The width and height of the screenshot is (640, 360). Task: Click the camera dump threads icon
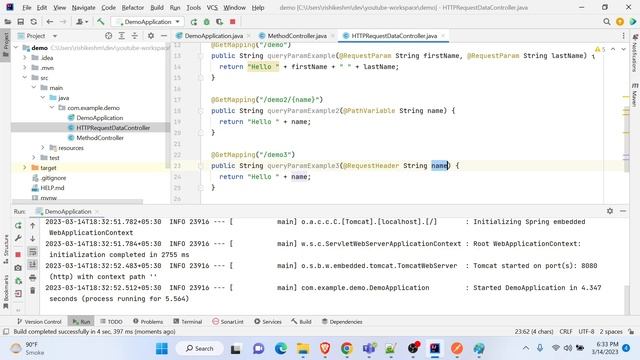pyautogui.click(x=18, y=268)
